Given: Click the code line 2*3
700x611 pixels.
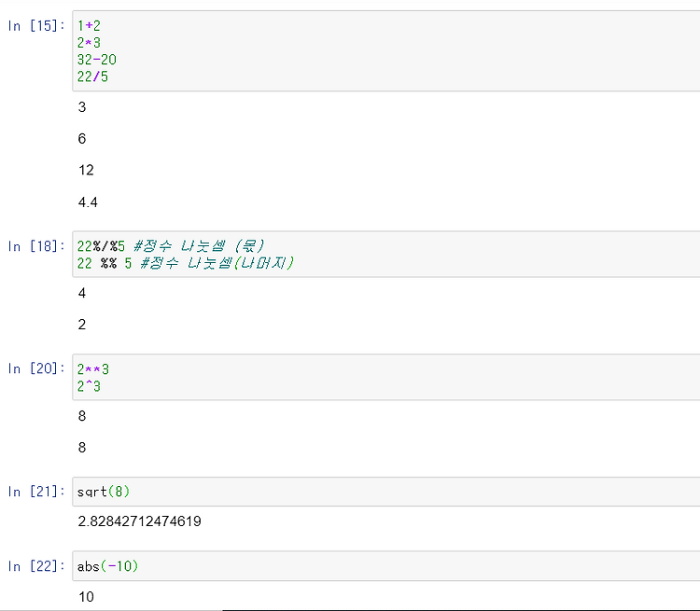Looking at the screenshot, I should point(89,43).
